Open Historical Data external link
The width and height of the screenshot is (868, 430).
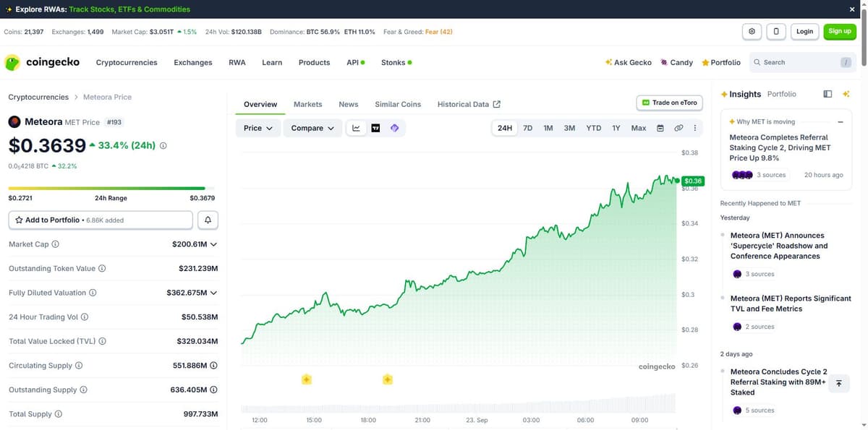[469, 104]
